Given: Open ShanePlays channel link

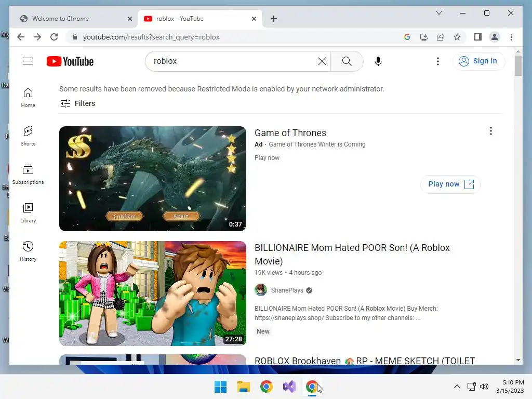Looking at the screenshot, I should tap(287, 290).
